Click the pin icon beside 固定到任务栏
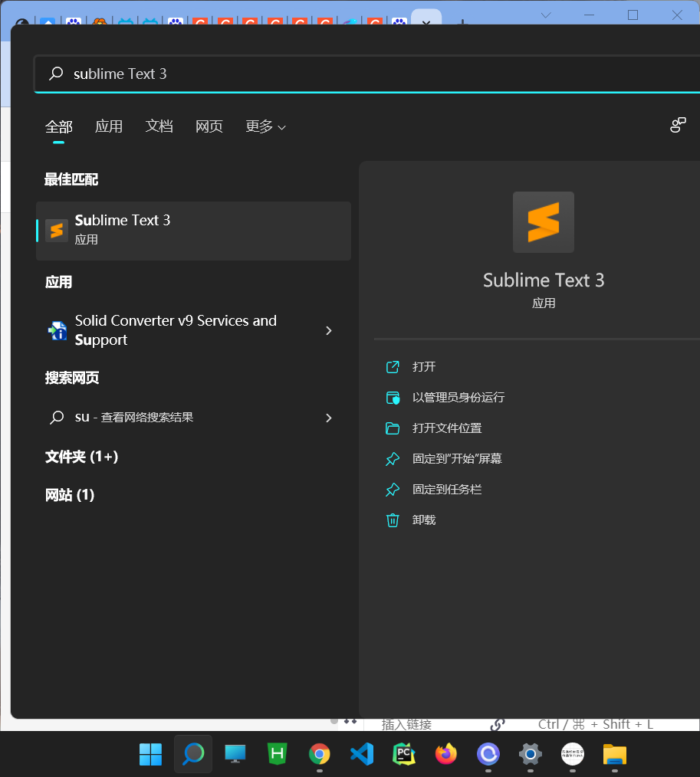700x777 pixels. pyautogui.click(x=393, y=490)
